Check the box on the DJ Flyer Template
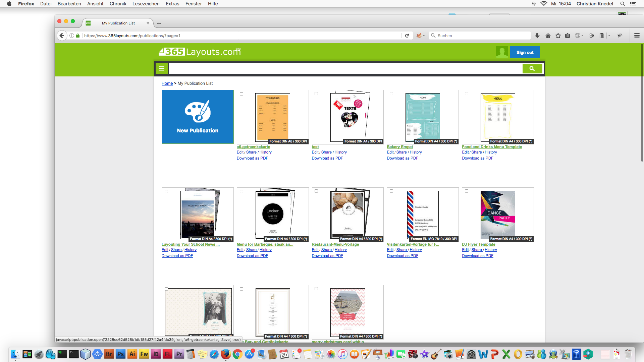This screenshot has width=644, height=362. click(x=466, y=191)
